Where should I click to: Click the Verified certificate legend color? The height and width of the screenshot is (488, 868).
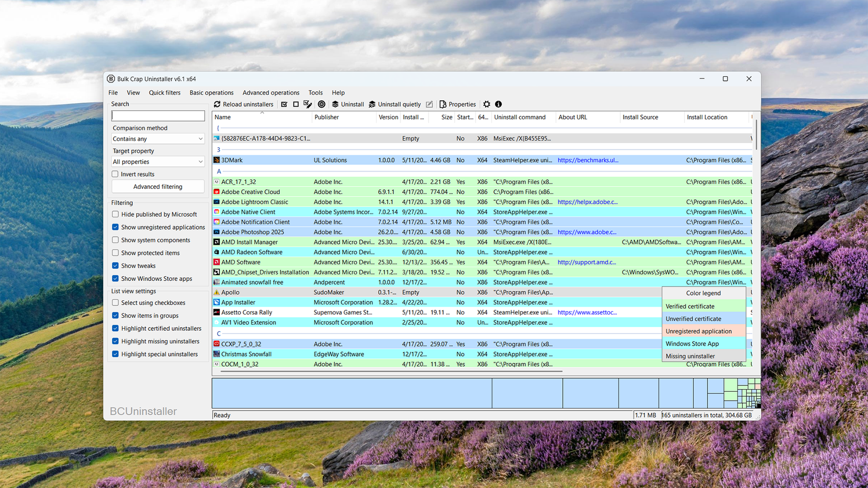click(704, 306)
